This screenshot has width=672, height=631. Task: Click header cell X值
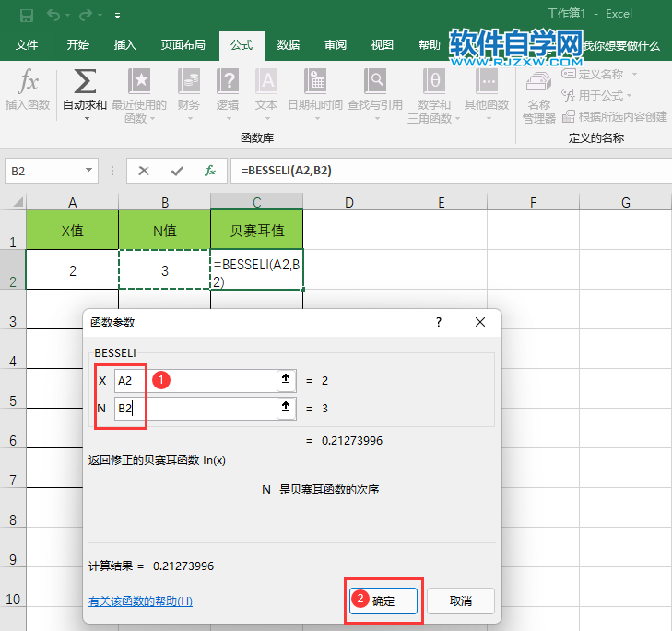(73, 230)
